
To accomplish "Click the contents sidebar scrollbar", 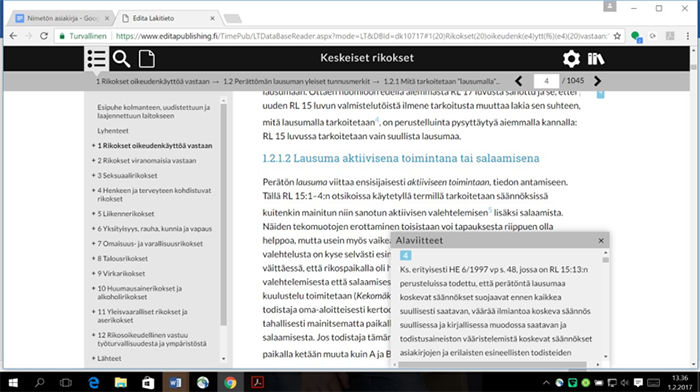I will pyautogui.click(x=224, y=214).
